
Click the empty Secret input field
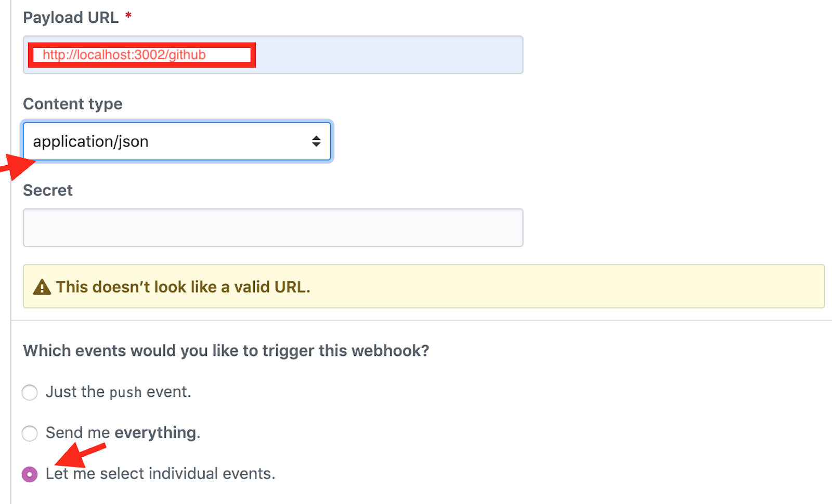point(272,227)
